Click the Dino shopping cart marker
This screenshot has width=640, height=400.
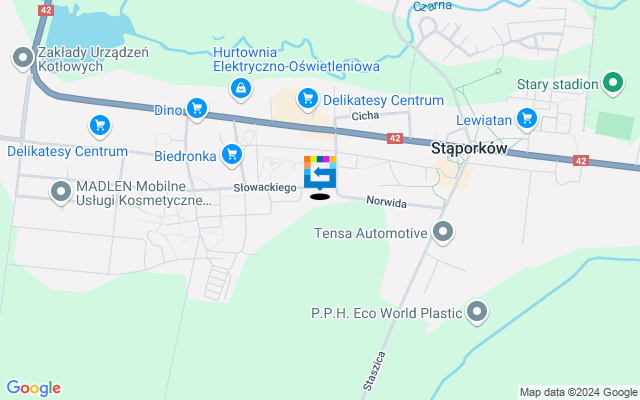[197, 109]
